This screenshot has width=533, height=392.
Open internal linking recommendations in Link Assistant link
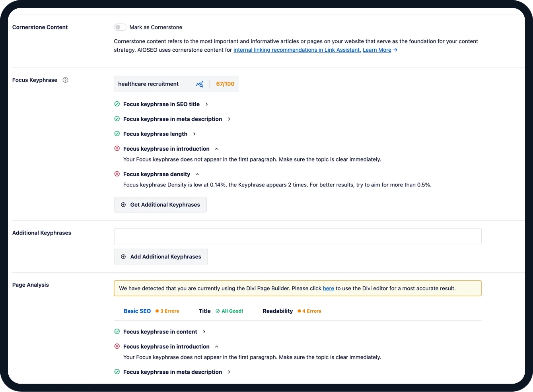click(297, 50)
